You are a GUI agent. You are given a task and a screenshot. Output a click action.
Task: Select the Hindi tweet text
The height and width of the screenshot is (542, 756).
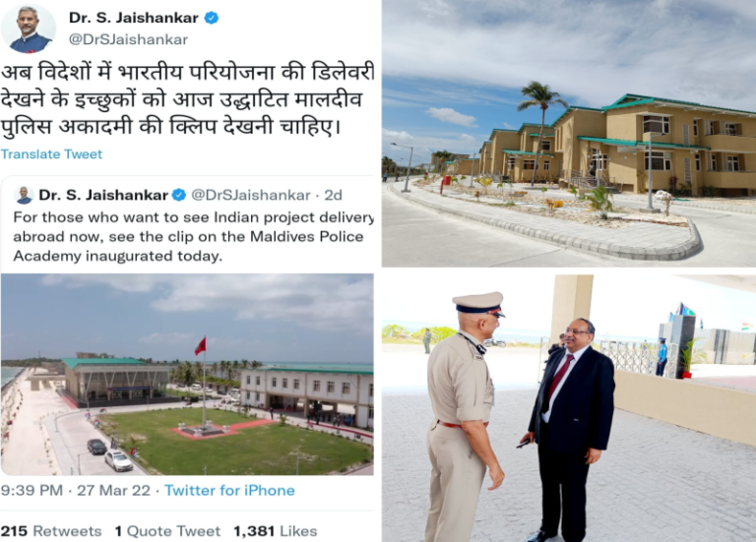188,99
